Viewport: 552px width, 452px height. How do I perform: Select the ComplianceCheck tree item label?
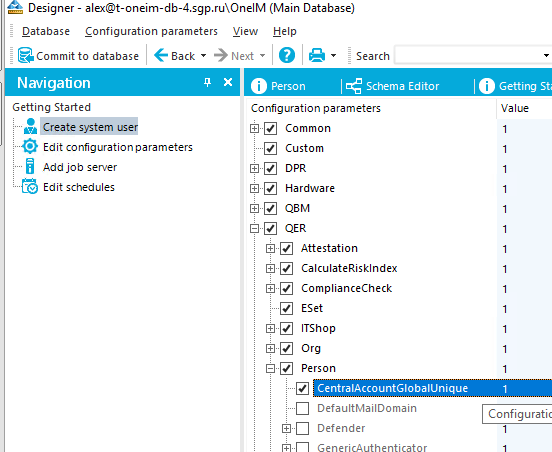coord(346,288)
